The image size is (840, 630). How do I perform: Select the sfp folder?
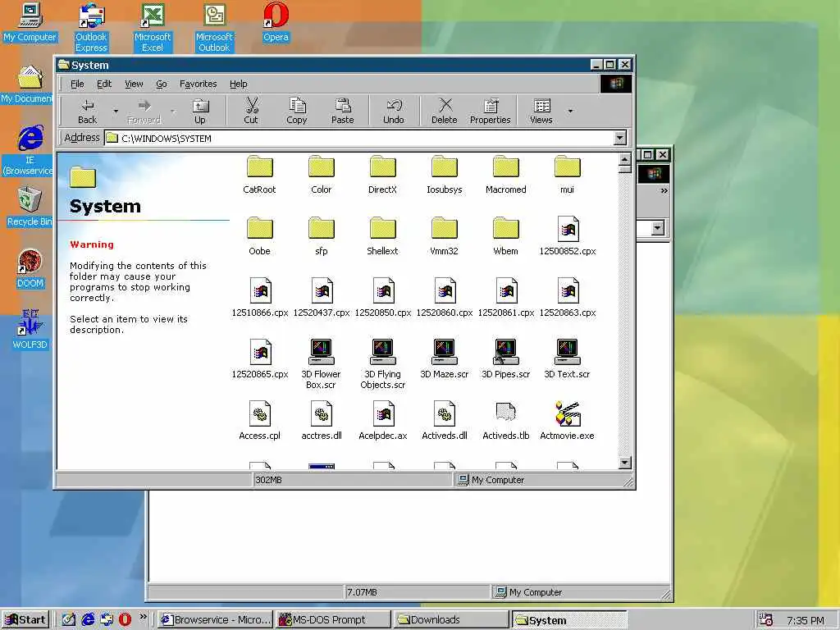point(321,236)
